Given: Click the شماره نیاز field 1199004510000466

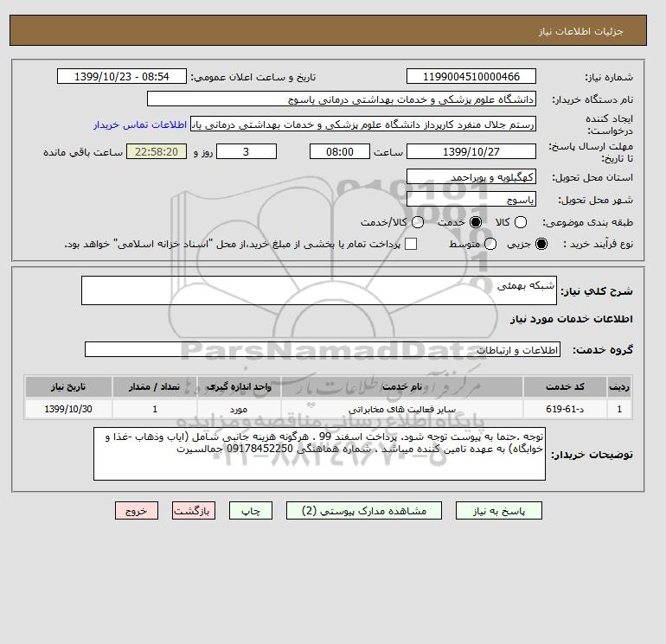Looking at the screenshot, I should coord(471,76).
